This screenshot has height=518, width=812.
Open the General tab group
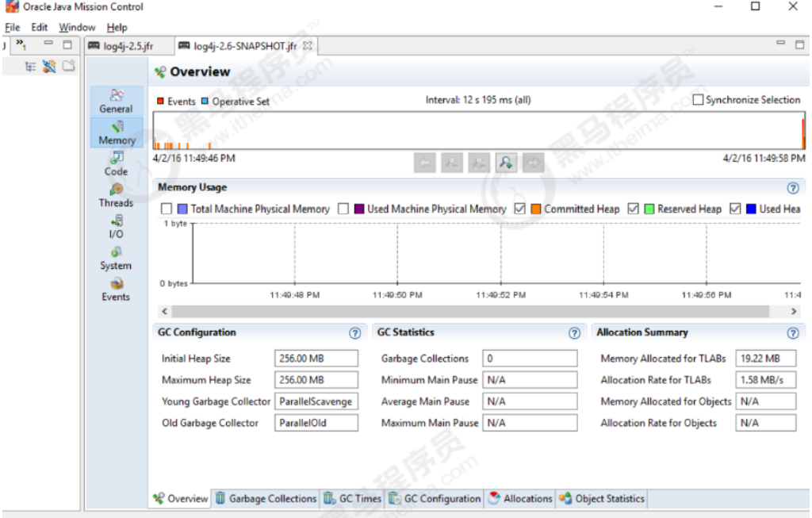[116, 102]
